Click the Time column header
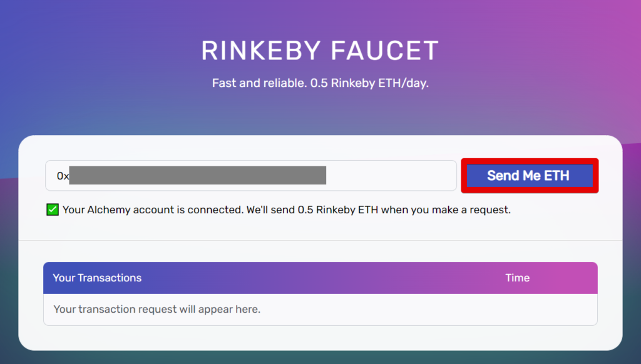 click(517, 278)
